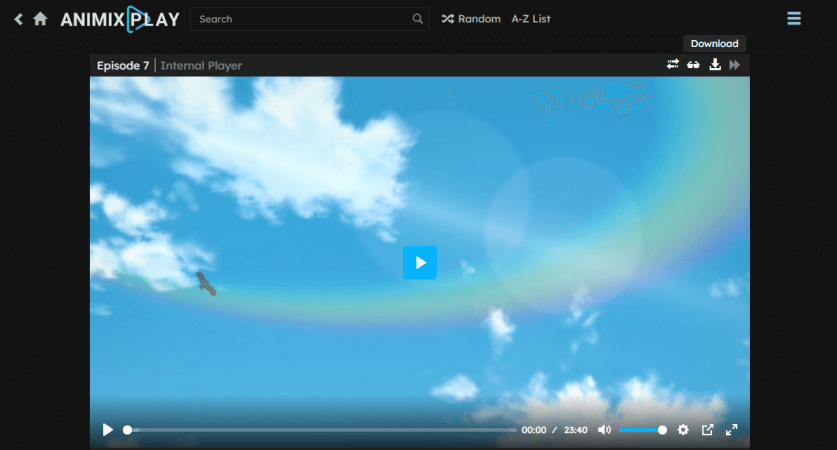Mute the video sound
This screenshot has height=450, width=837.
(x=604, y=430)
